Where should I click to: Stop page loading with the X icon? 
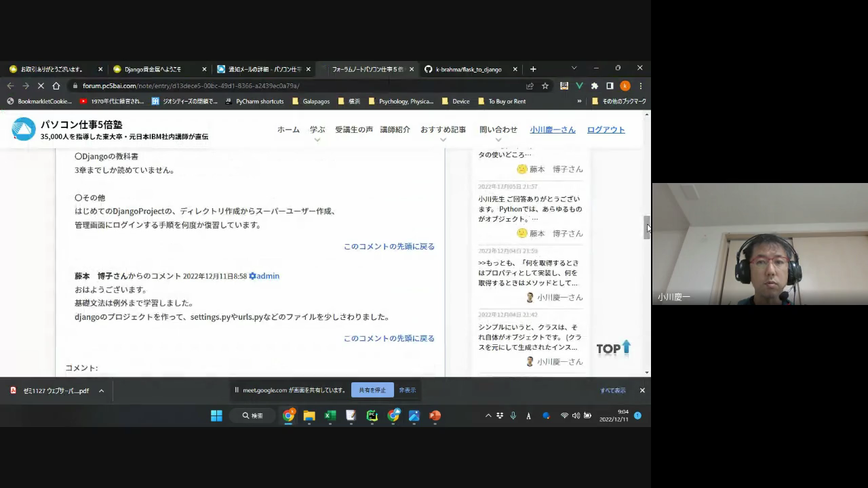click(x=41, y=86)
